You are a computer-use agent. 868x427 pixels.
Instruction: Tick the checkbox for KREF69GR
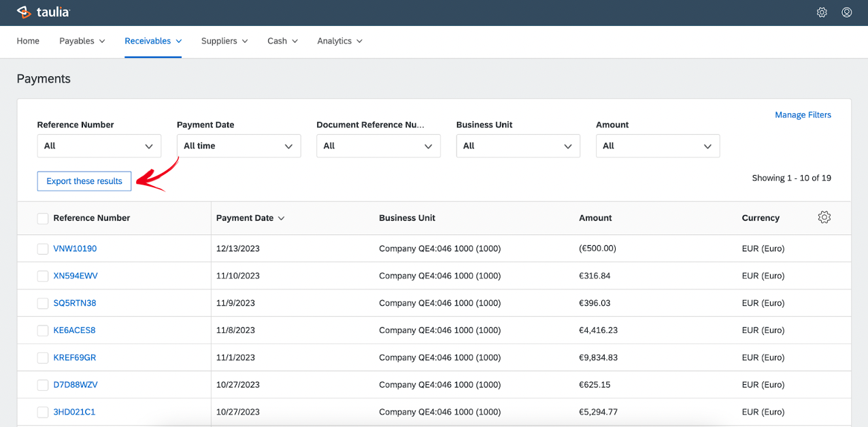pos(43,358)
